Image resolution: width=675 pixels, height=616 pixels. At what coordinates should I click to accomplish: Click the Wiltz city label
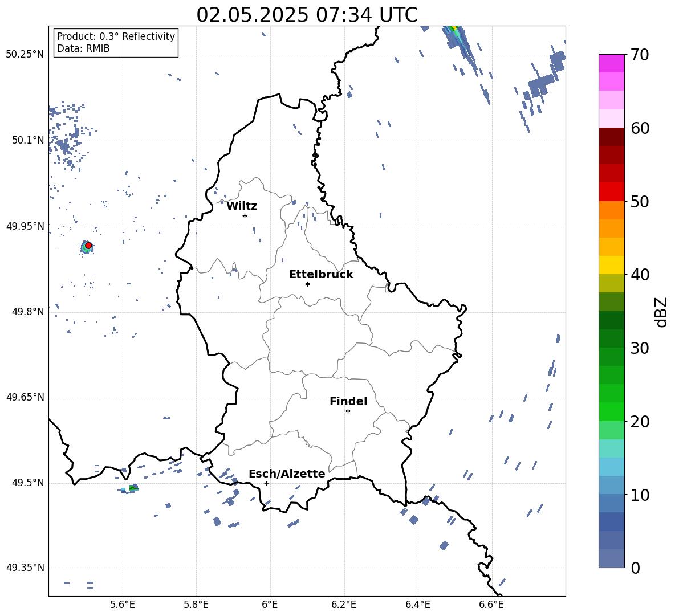point(242,206)
